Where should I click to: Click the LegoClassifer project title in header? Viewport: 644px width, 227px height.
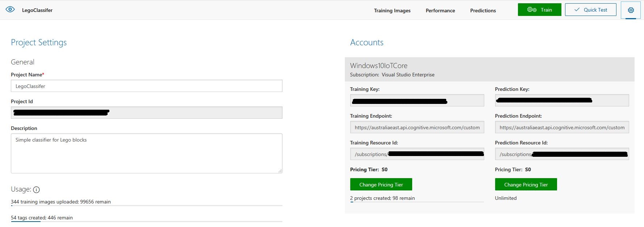click(x=37, y=10)
